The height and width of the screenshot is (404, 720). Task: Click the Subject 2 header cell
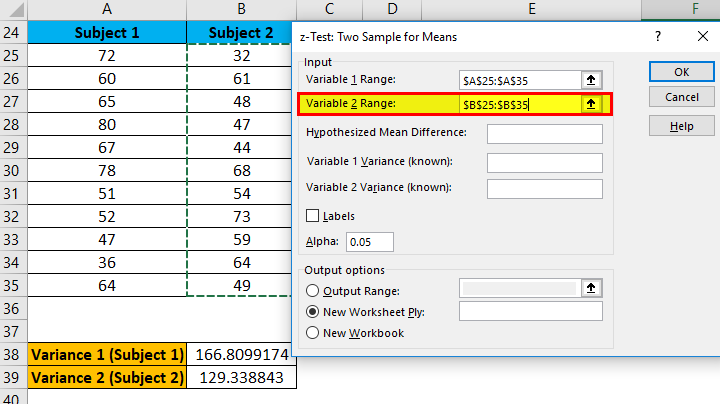[239, 33]
